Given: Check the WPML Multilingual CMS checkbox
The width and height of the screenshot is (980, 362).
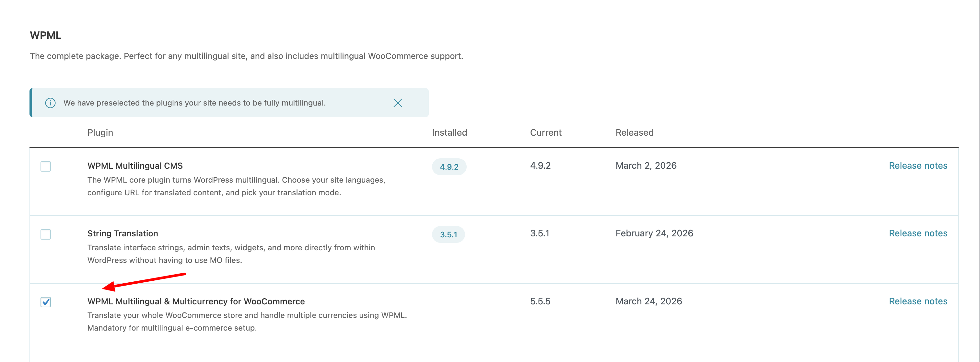Looking at the screenshot, I should tap(46, 166).
